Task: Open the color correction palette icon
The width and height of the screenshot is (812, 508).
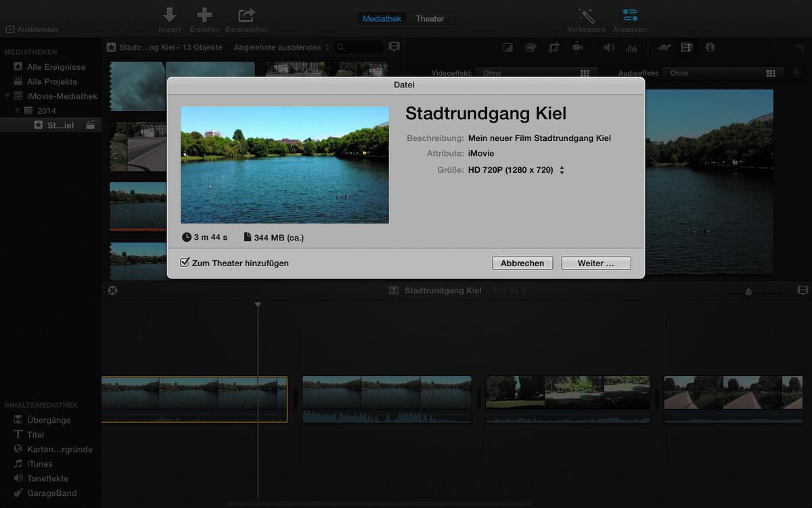Action: pyautogui.click(x=532, y=47)
